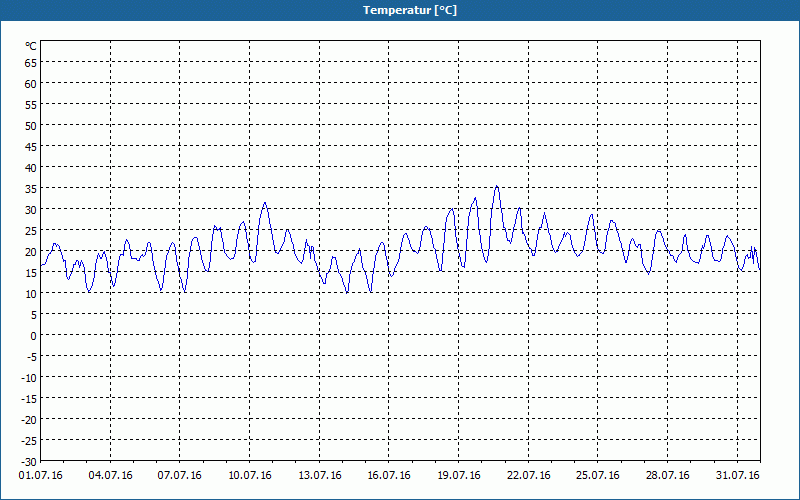The width and height of the screenshot is (800, 500).
Task: Click the 07.07.16 x-axis date
Action: point(180,475)
